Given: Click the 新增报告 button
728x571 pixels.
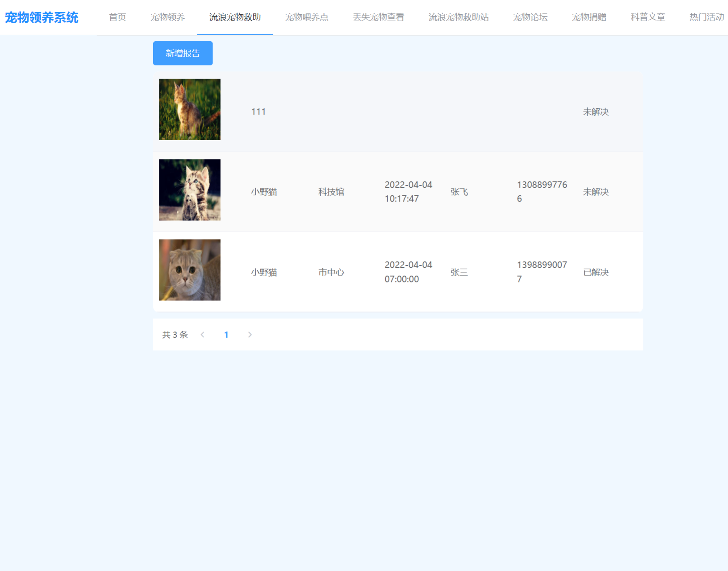Looking at the screenshot, I should [183, 53].
